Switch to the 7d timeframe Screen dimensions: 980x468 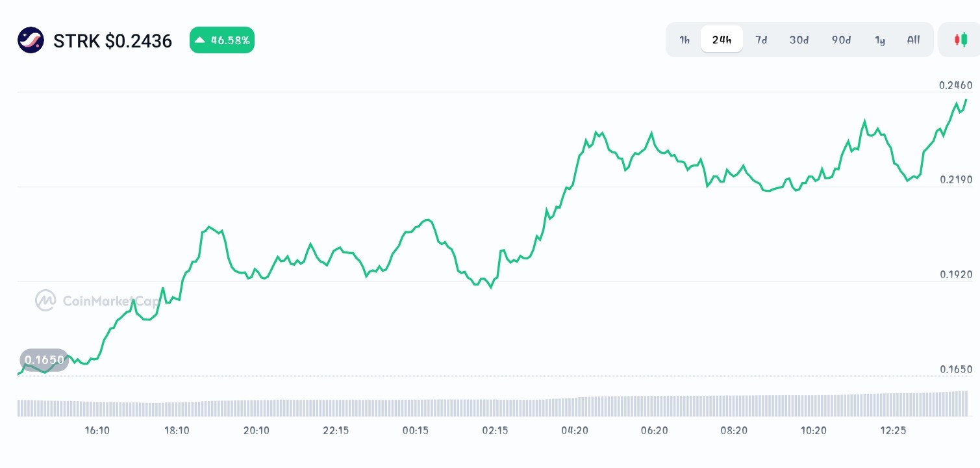761,40
